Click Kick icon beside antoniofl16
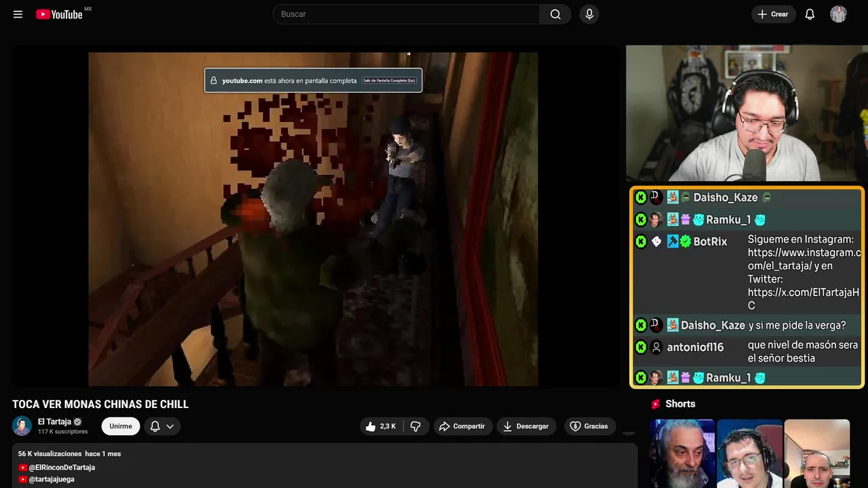Screen dimensions: 868x488 pos(641,347)
